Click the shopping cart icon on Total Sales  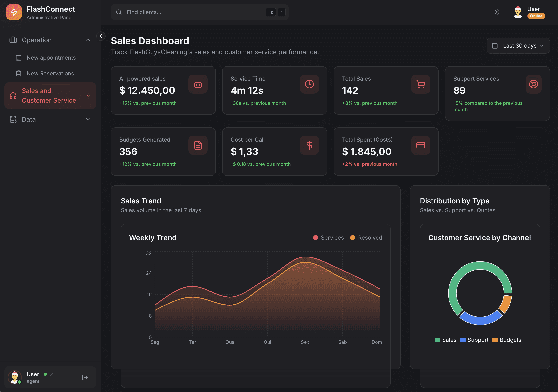420,84
